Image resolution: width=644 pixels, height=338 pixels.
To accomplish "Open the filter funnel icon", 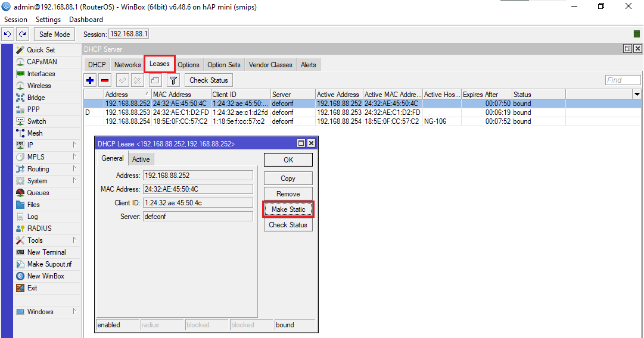I will pyautogui.click(x=173, y=80).
